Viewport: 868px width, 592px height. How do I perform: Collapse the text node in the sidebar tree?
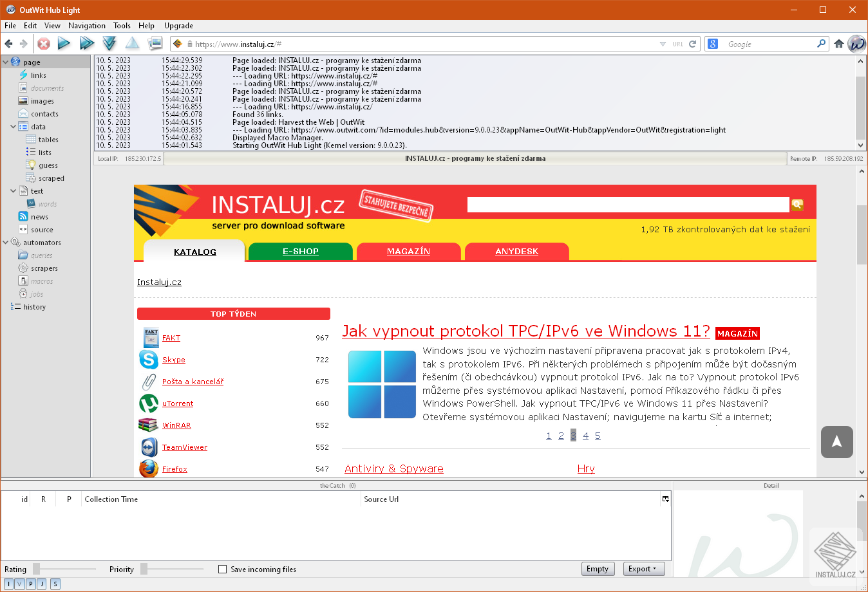coord(14,191)
